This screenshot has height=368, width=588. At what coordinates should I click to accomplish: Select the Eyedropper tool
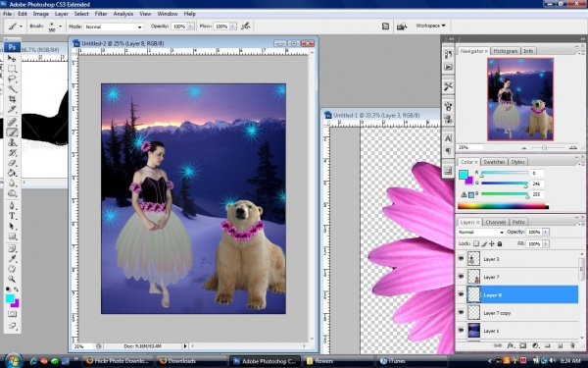coord(12,259)
